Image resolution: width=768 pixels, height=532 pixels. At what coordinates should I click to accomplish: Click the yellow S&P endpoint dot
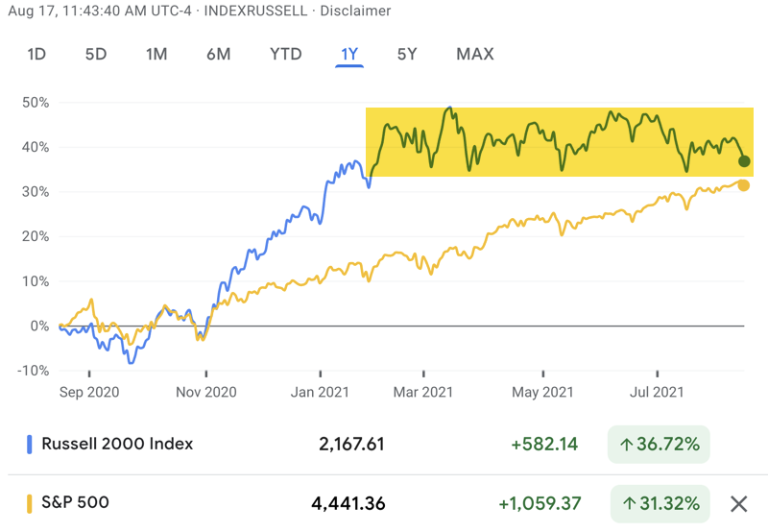[x=743, y=185]
